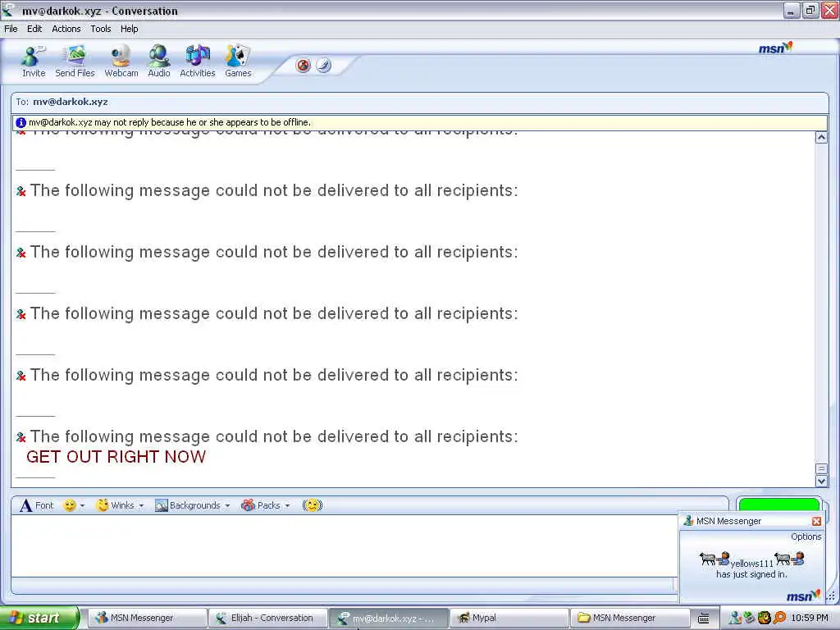Click the Backgrounds picture icon
840x630 pixels.
click(x=162, y=505)
